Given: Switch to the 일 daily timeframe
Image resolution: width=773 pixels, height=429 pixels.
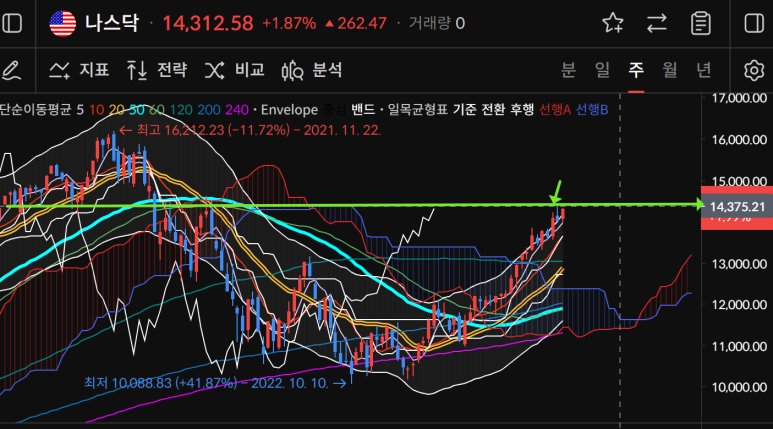Looking at the screenshot, I should click(602, 70).
